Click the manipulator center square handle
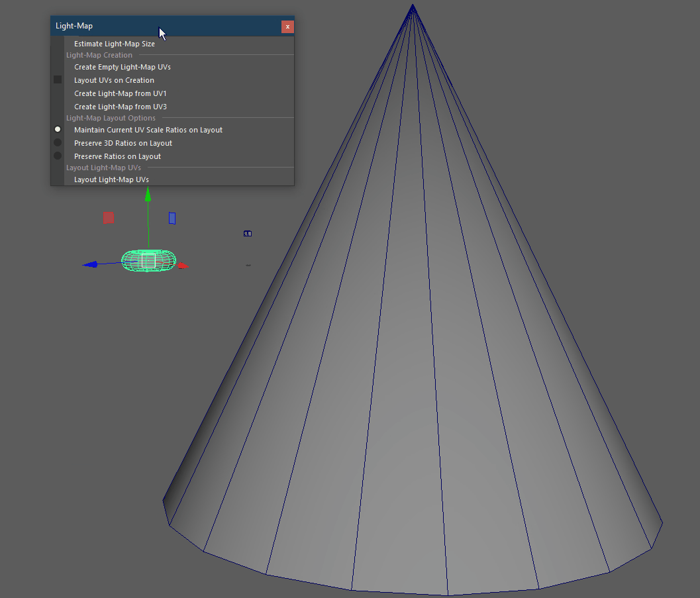 148,261
